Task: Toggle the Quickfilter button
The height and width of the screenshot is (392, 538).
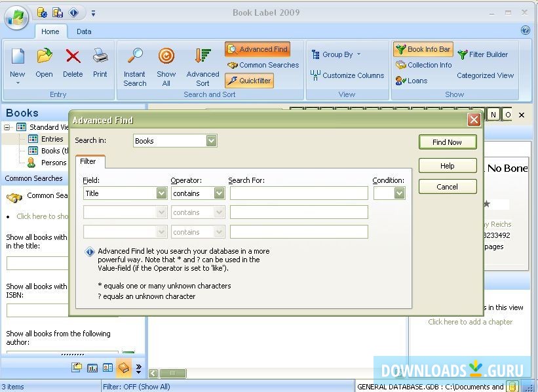Action: [x=249, y=81]
